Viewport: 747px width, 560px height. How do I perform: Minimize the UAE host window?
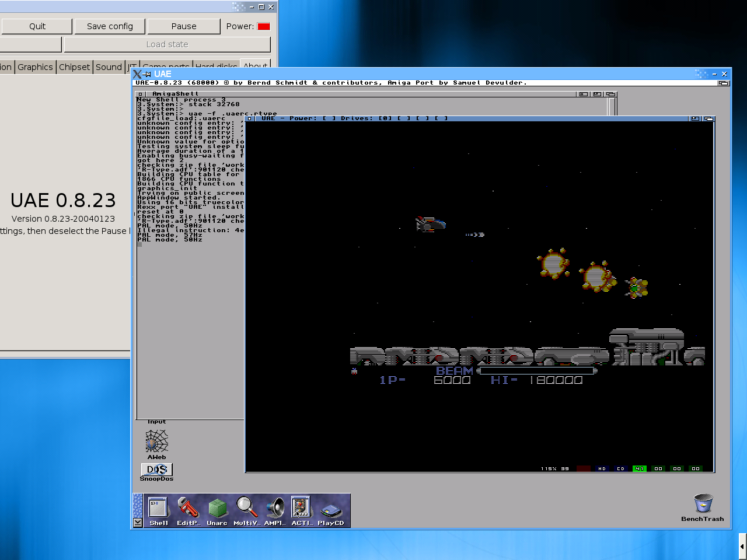click(x=714, y=74)
